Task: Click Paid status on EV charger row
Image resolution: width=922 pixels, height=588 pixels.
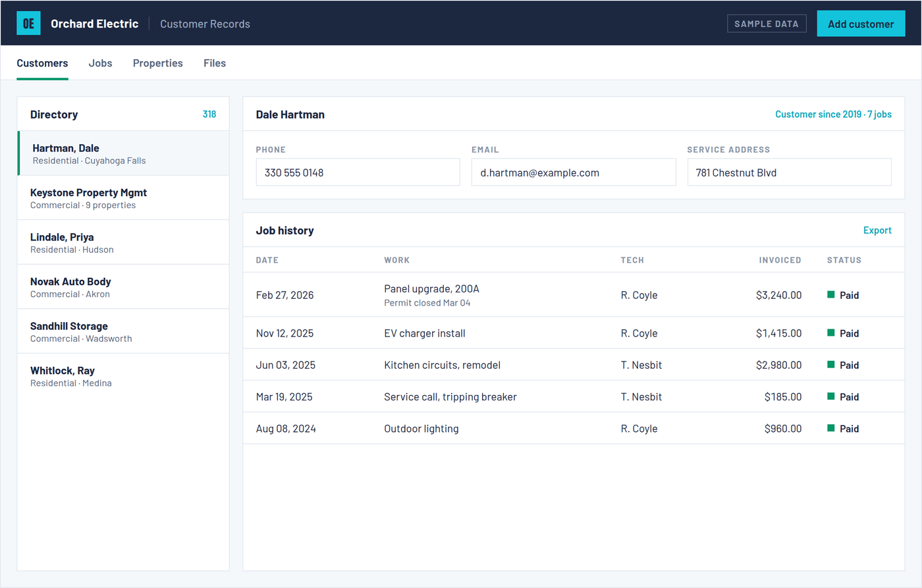Action: tap(843, 333)
